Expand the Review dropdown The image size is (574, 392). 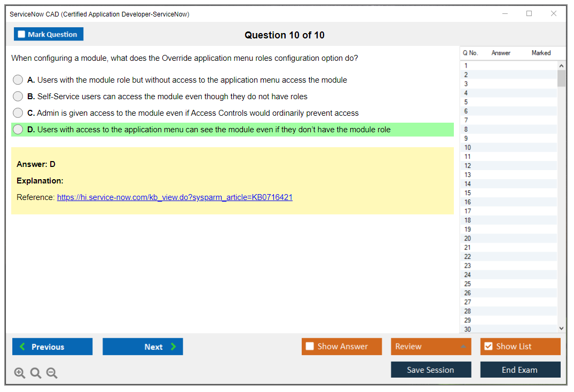463,347
